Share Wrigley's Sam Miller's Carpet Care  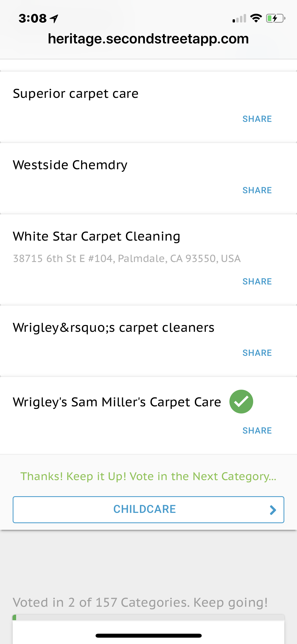[x=257, y=431]
